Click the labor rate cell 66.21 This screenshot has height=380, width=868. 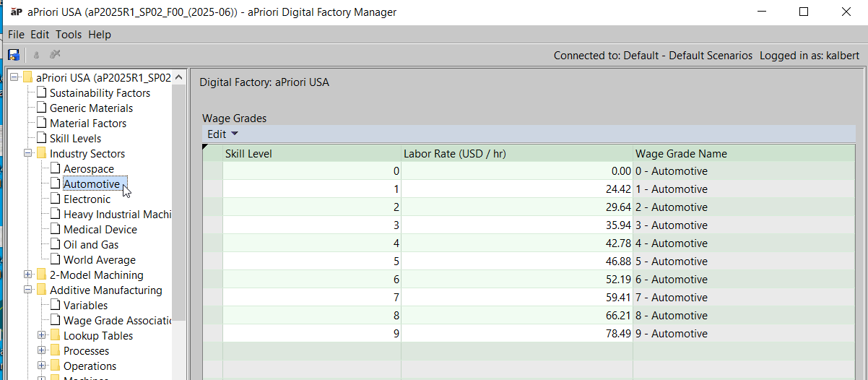pos(517,315)
